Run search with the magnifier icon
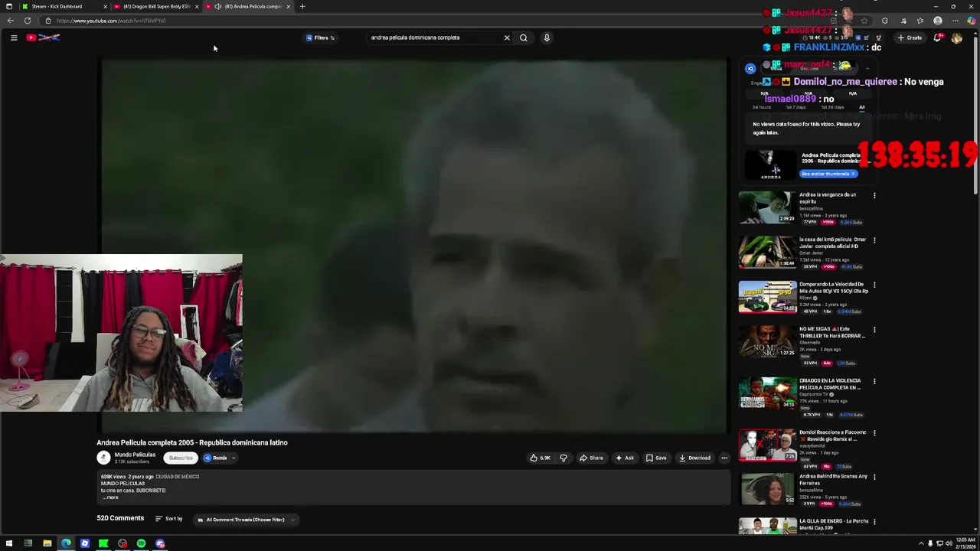The height and width of the screenshot is (551, 980). pyautogui.click(x=524, y=37)
